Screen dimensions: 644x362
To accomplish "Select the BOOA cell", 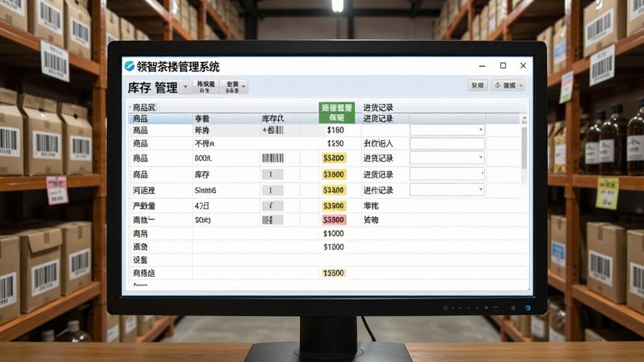I will click(x=203, y=158).
